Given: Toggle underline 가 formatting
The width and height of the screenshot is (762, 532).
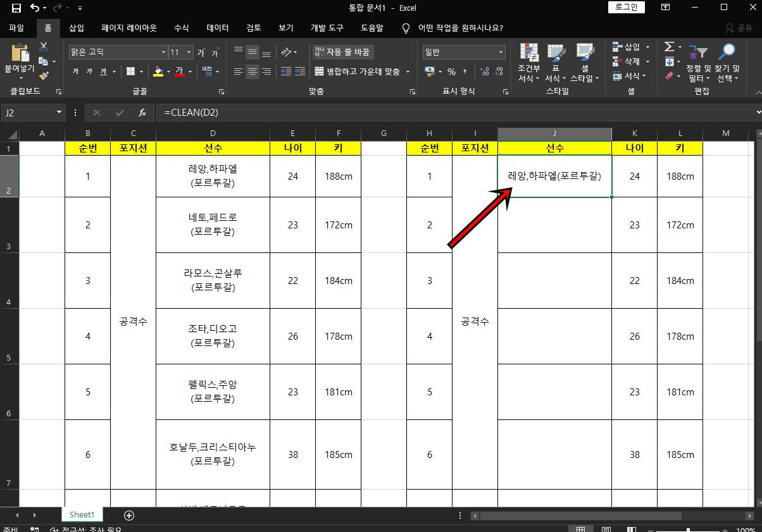Looking at the screenshot, I should tap(103, 71).
